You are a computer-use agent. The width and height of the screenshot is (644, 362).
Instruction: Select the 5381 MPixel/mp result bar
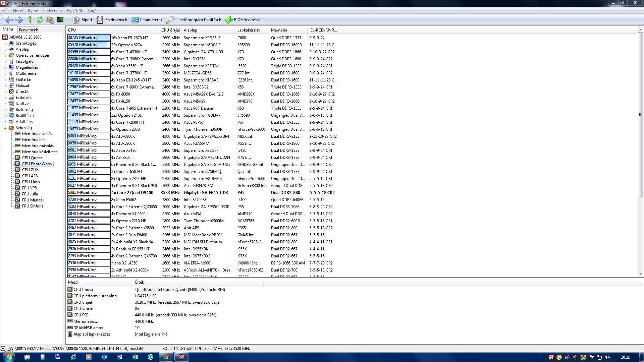(89, 192)
